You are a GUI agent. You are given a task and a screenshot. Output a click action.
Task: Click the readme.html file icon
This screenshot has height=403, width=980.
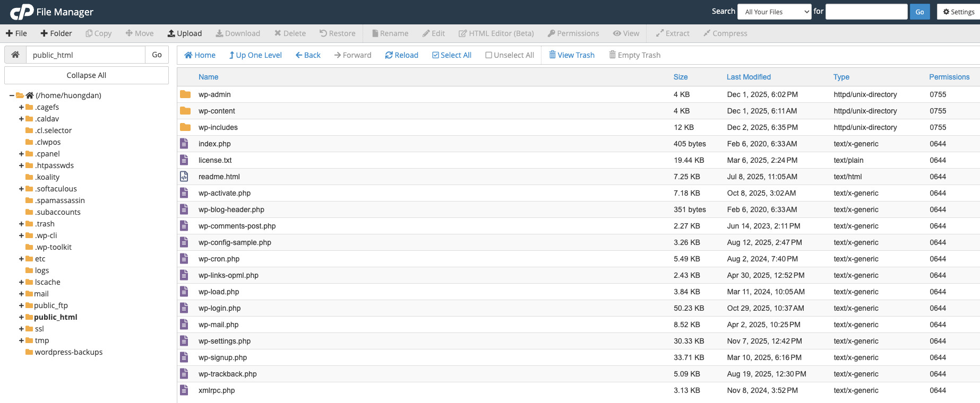coord(184,177)
